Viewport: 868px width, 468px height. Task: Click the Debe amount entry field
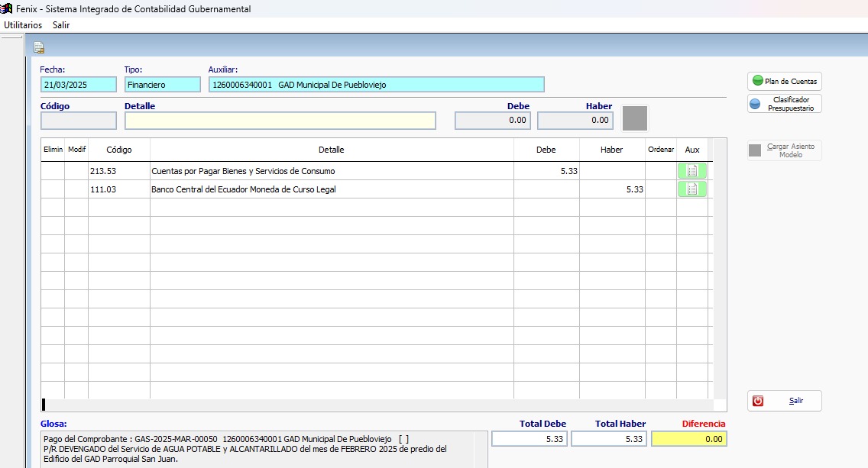click(493, 121)
